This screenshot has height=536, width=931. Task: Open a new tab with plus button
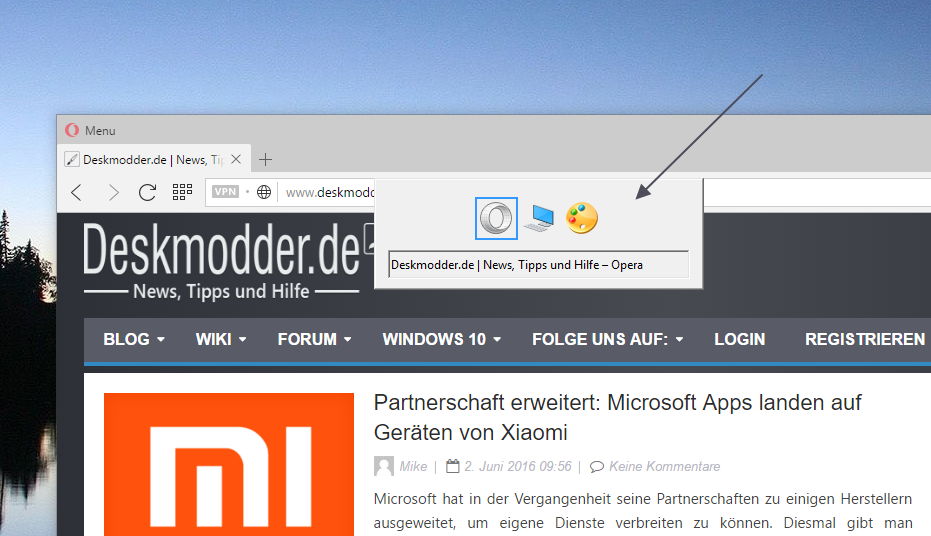pos(265,160)
